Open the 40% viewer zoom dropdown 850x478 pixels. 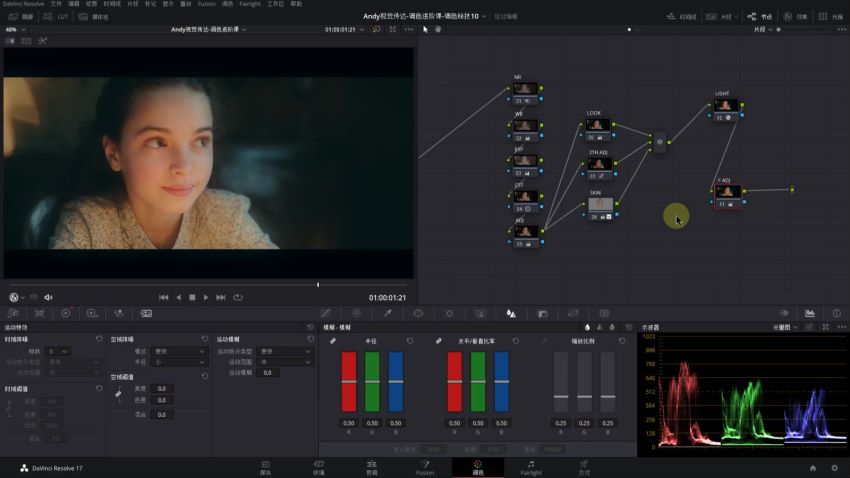click(x=15, y=29)
